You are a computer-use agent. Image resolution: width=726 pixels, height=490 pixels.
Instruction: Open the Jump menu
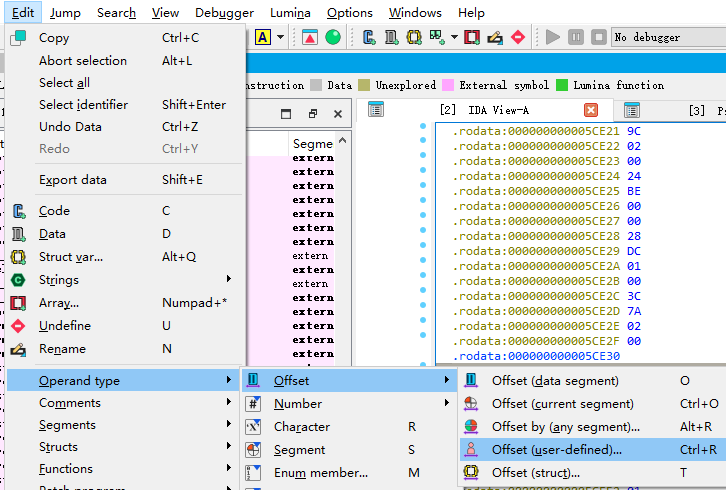65,13
